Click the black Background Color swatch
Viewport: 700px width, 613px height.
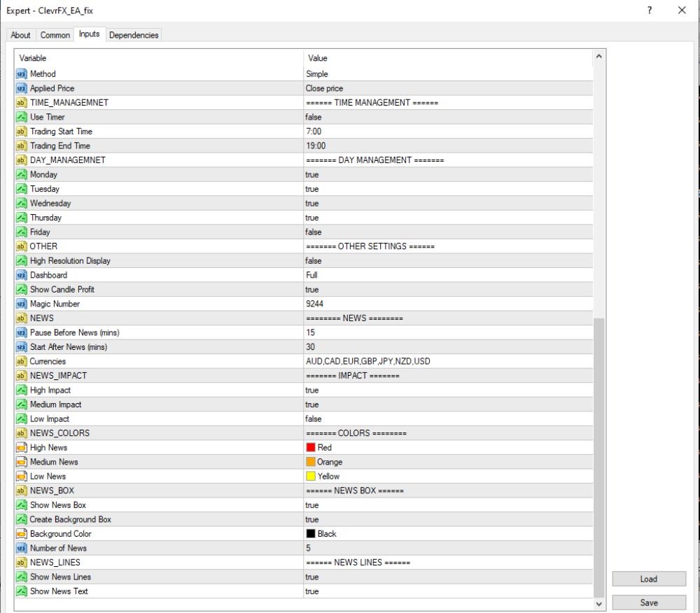(311, 534)
